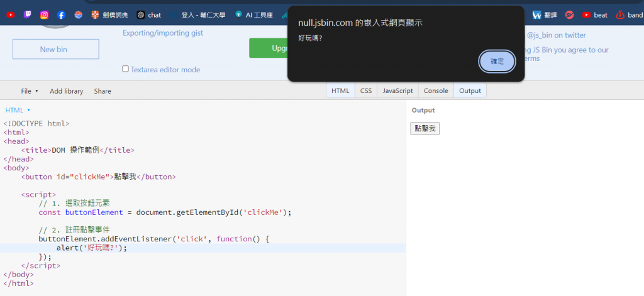Expand the HTML language dropdown in editor
The image size is (644, 296).
pyautogui.click(x=18, y=110)
